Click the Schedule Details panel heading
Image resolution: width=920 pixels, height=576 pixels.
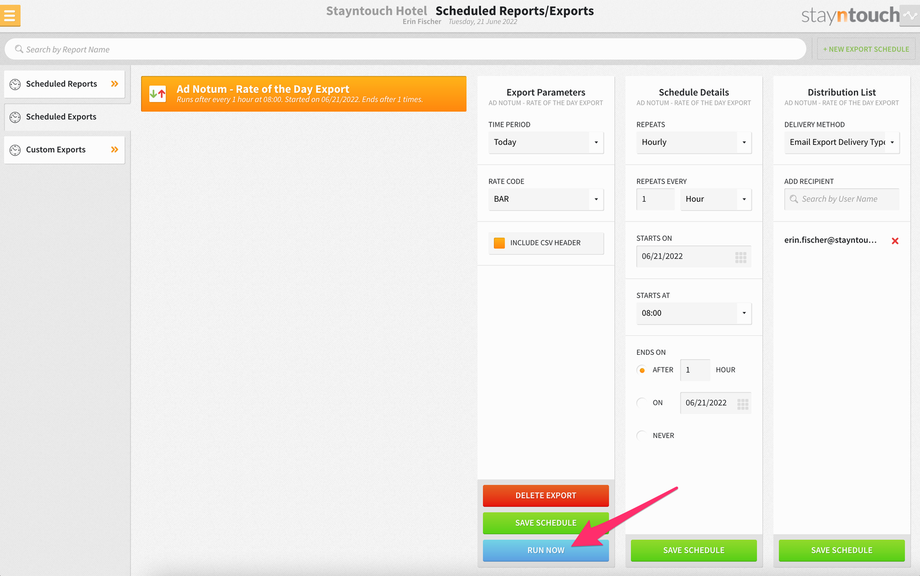click(x=694, y=93)
